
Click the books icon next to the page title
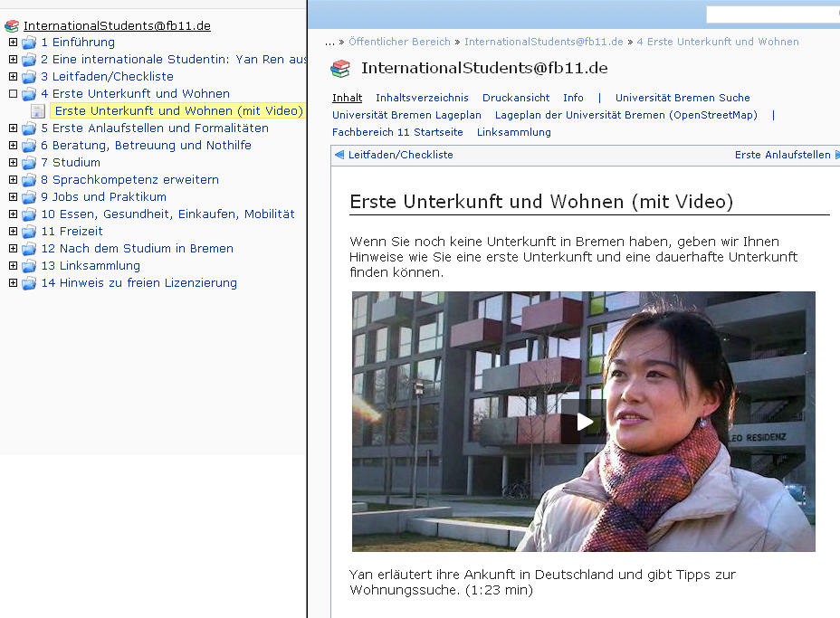(x=340, y=69)
